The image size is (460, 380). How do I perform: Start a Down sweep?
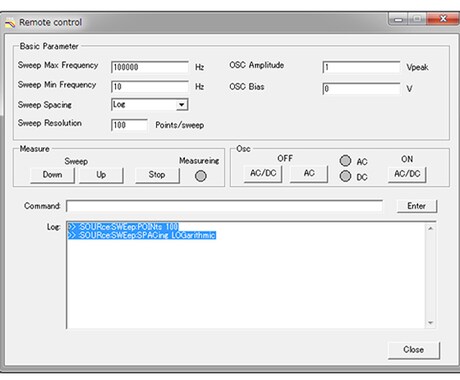(x=52, y=175)
